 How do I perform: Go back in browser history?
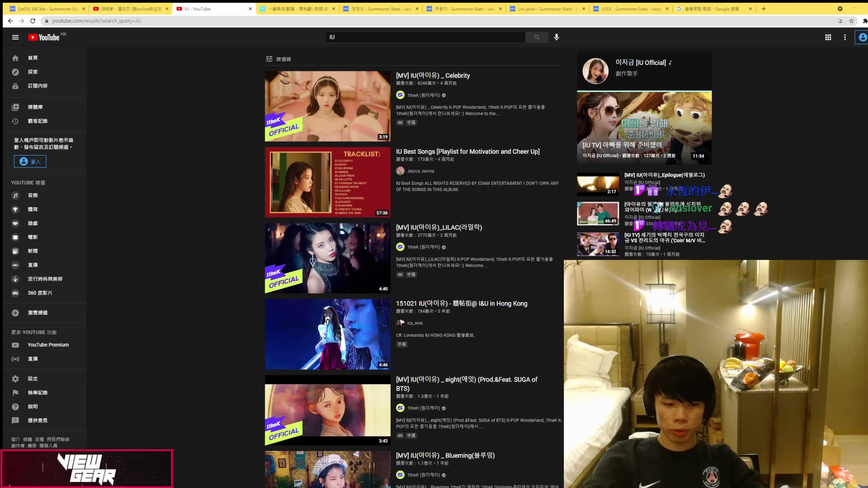11,21
